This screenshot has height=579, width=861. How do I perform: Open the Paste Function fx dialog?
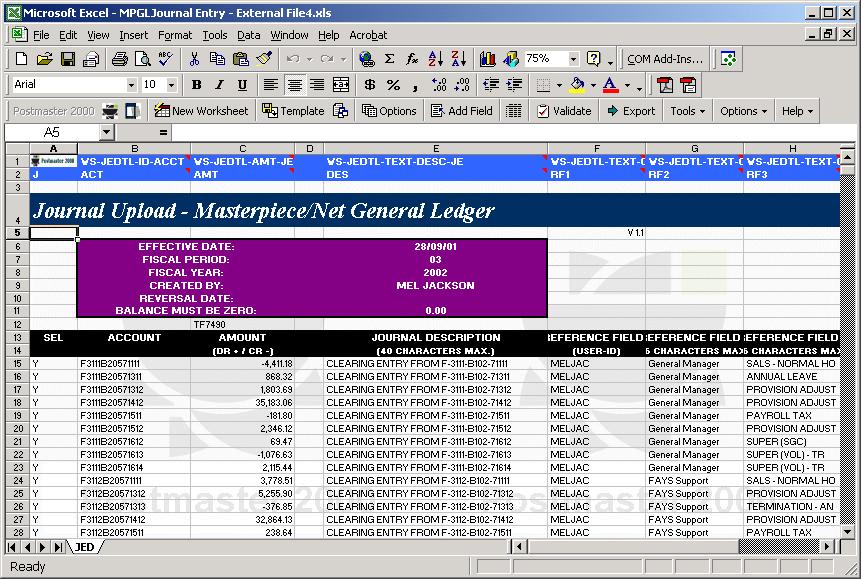click(412, 59)
